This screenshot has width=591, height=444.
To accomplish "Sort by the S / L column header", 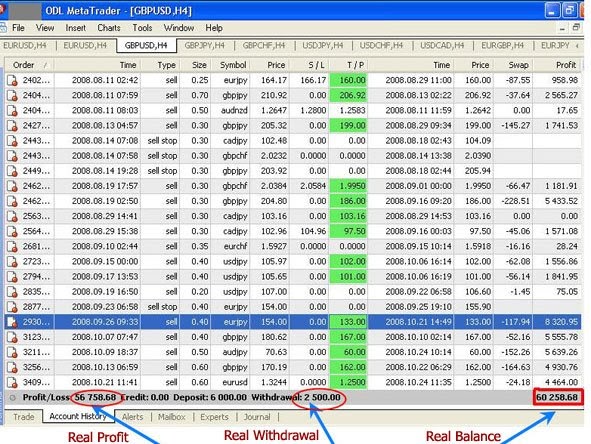I will pyautogui.click(x=309, y=65).
